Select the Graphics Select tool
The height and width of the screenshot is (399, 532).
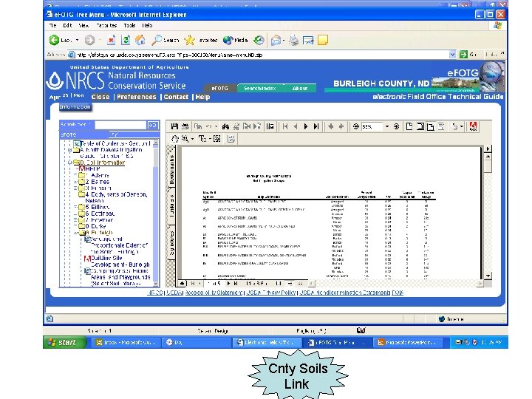[x=216, y=139]
